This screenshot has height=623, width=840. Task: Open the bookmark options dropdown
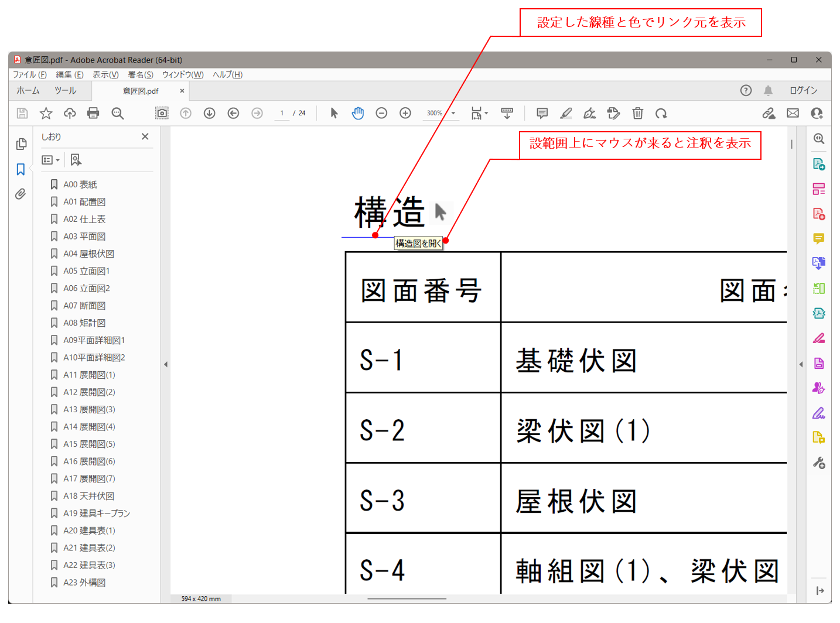pyautogui.click(x=50, y=159)
